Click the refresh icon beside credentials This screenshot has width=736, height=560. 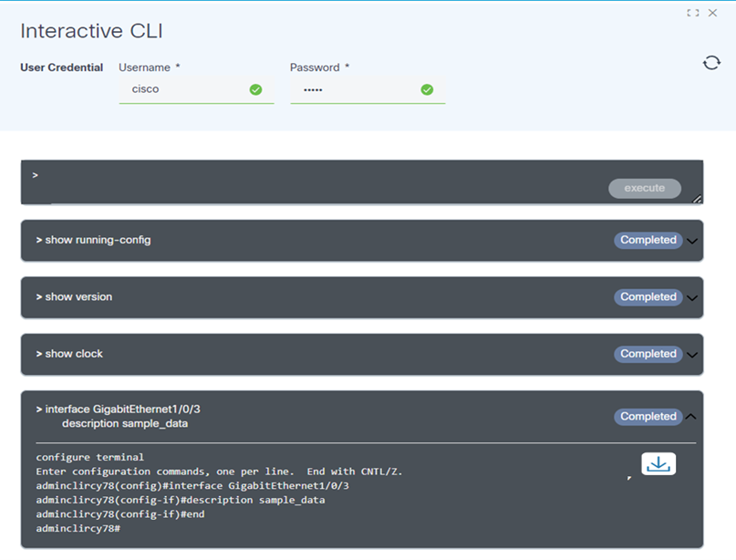coord(711,63)
